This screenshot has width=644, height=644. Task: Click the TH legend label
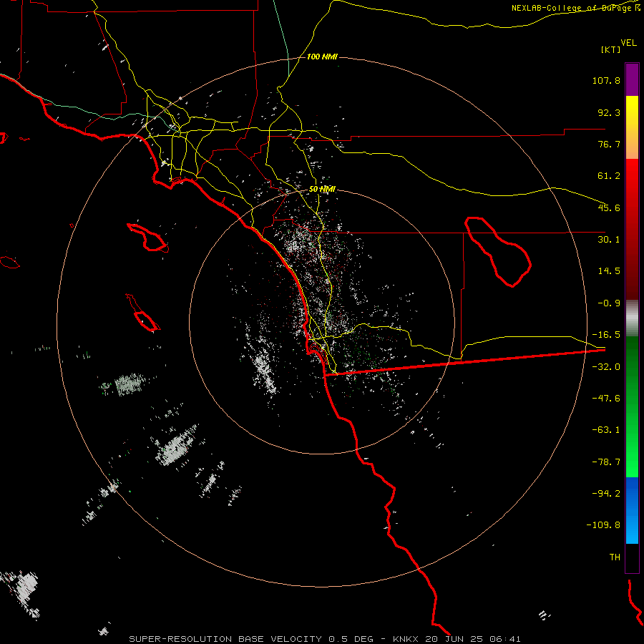[615, 557]
